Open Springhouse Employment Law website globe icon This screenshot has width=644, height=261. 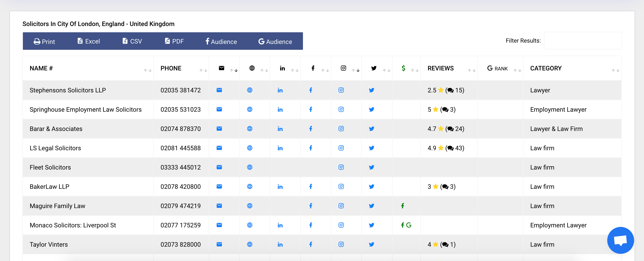[249, 109]
